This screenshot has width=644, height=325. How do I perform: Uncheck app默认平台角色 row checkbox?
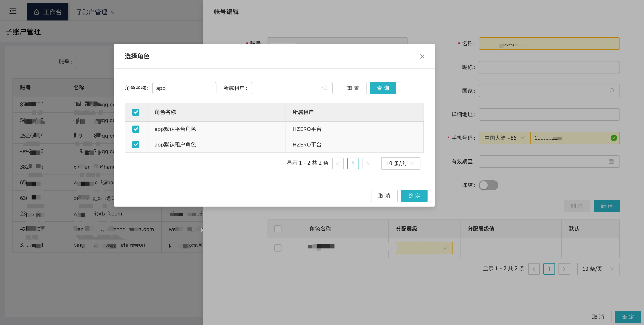tap(136, 129)
